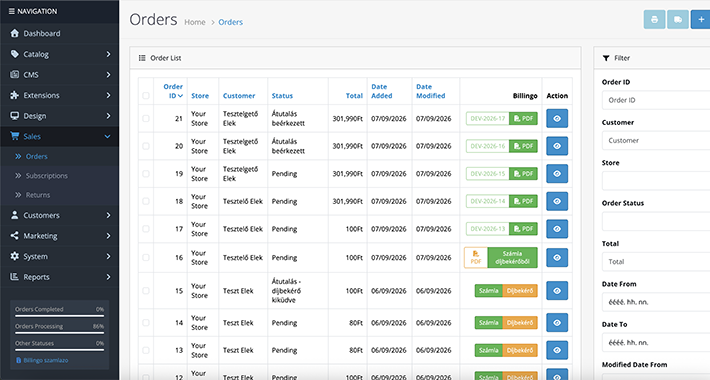Expand the CMS menu chevron
710x380 pixels.
tap(108, 74)
